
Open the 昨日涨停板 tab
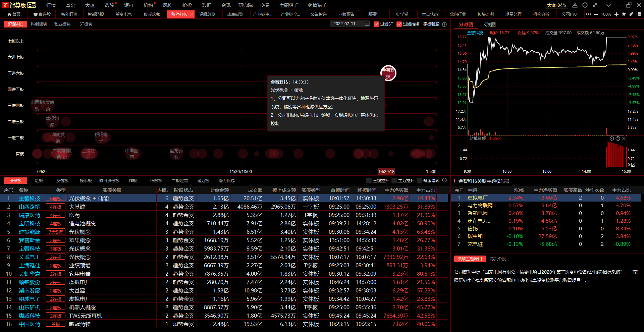click(109, 181)
